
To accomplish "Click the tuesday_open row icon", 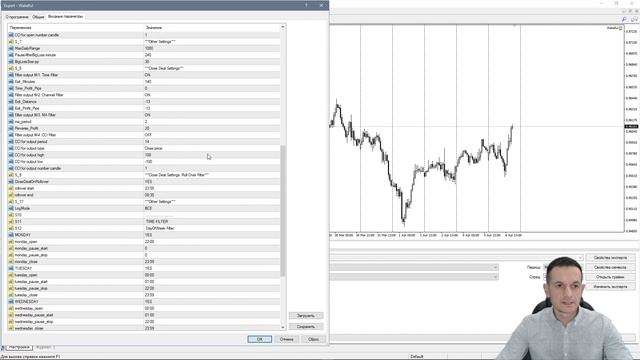I will [x=11, y=275].
